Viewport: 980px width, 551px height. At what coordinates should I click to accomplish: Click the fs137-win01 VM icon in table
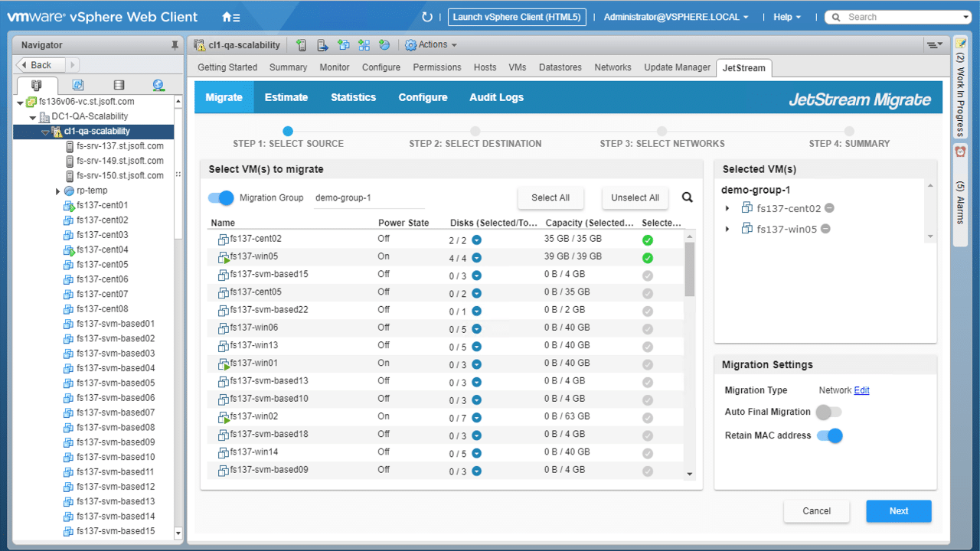224,364
